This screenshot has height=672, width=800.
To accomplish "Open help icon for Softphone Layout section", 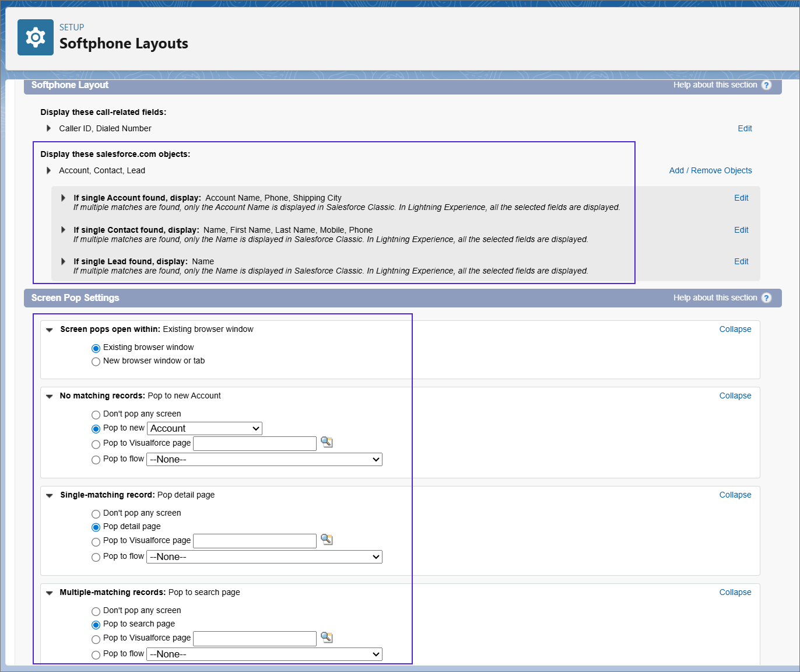I will [766, 85].
